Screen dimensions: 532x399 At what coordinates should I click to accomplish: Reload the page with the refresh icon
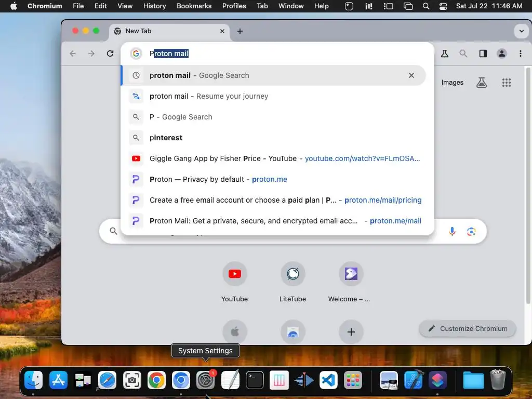110,54
